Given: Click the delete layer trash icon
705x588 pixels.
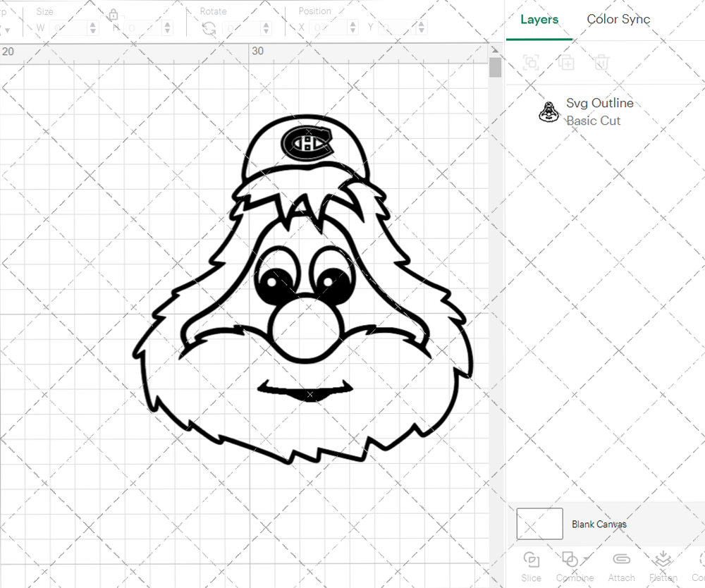Looking at the screenshot, I should point(601,62).
